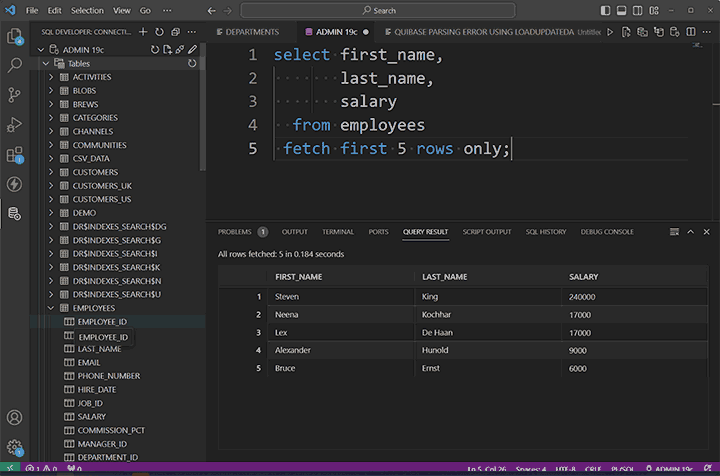Open the Source Control view

14,95
